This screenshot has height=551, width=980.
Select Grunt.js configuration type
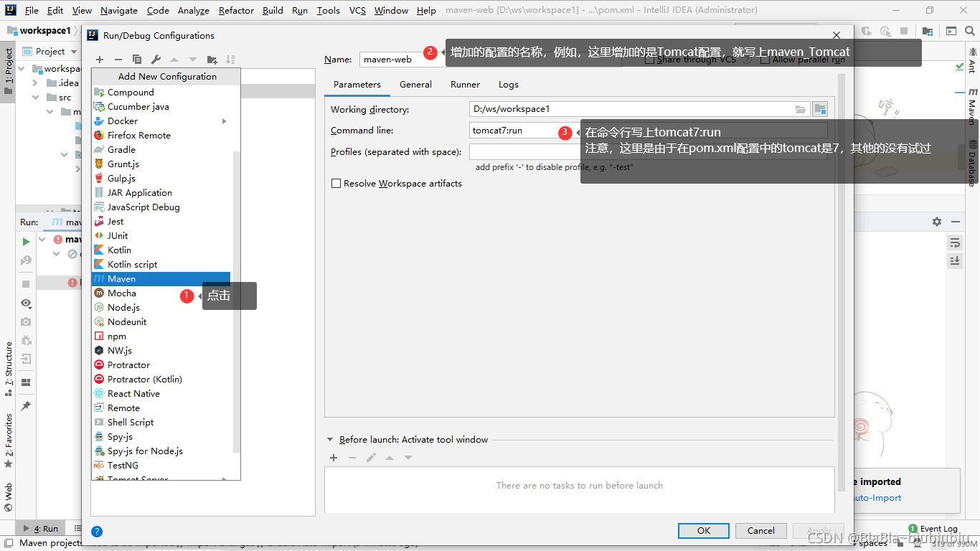click(x=161, y=164)
